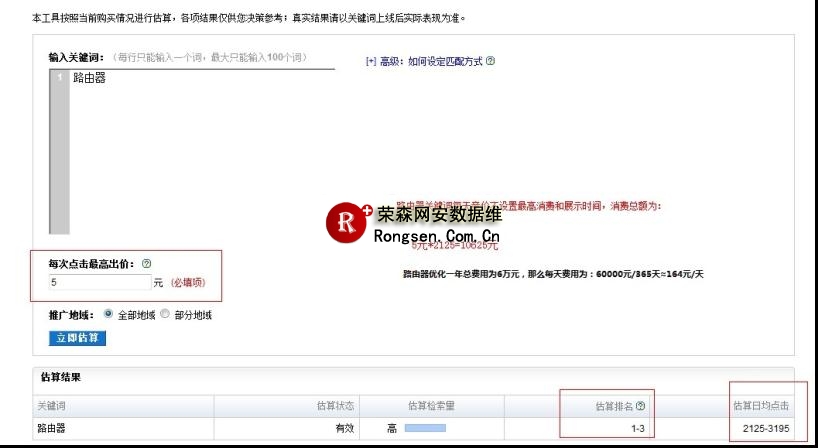818x448 pixels.
Task: Click 立即估算 button
Action: [x=77, y=338]
